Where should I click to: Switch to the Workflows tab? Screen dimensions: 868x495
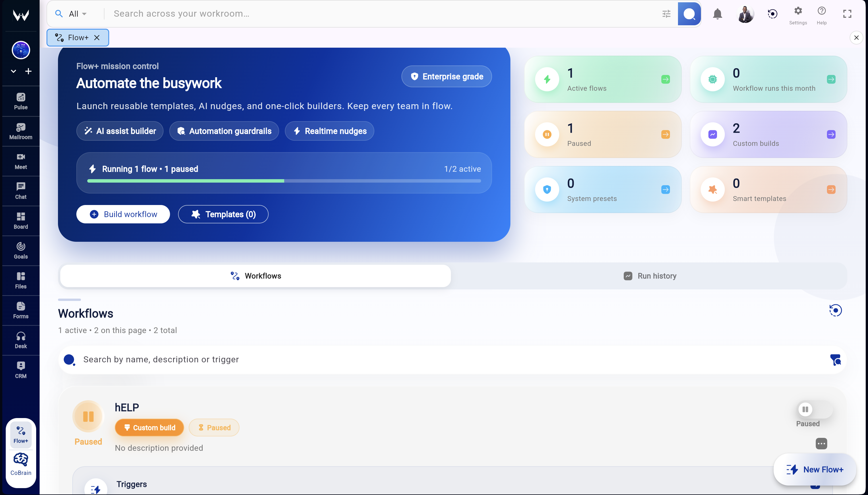(x=255, y=276)
